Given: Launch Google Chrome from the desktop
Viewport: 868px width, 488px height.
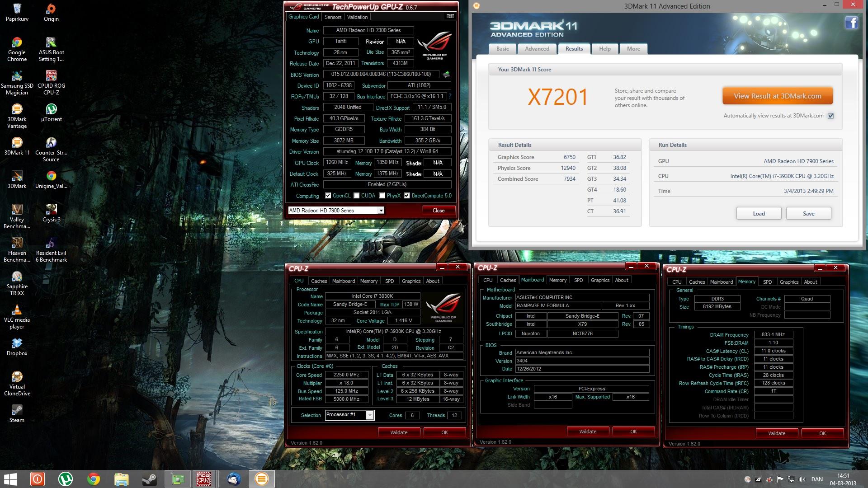Looking at the screenshot, I should (17, 49).
